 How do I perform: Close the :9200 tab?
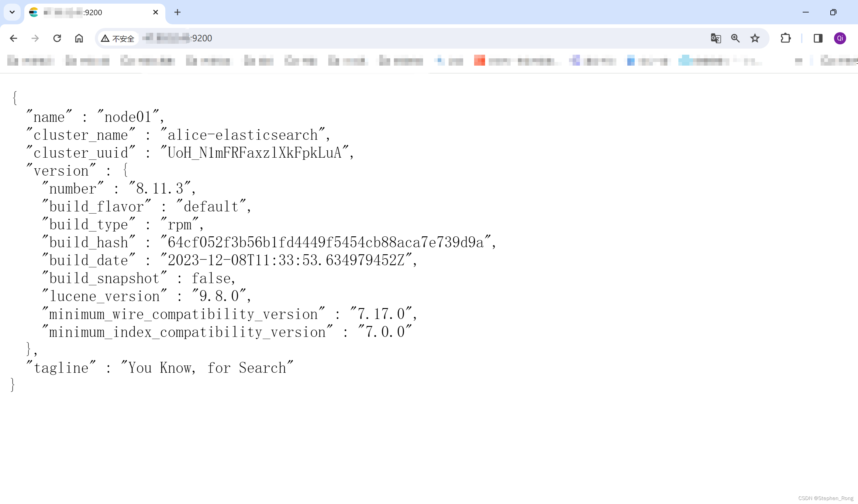click(x=156, y=12)
